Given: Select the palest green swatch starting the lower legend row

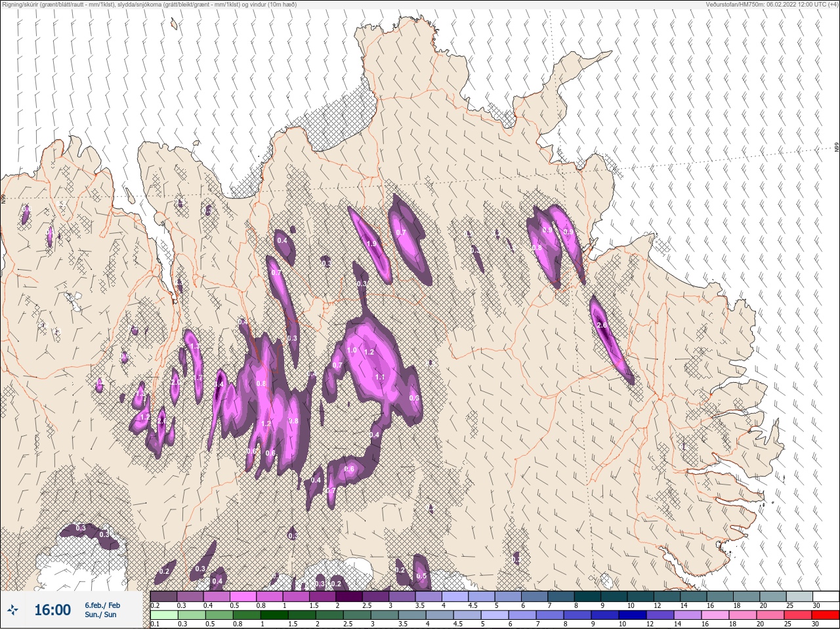Looking at the screenshot, I should [163, 616].
